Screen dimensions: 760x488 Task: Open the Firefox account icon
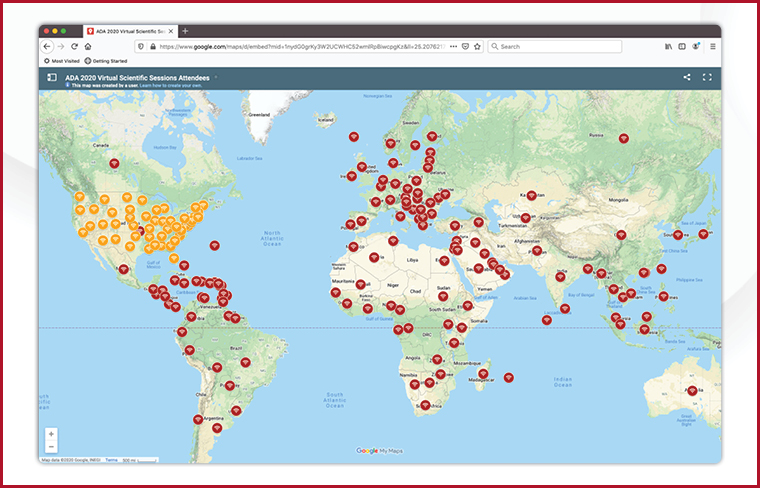[696, 46]
